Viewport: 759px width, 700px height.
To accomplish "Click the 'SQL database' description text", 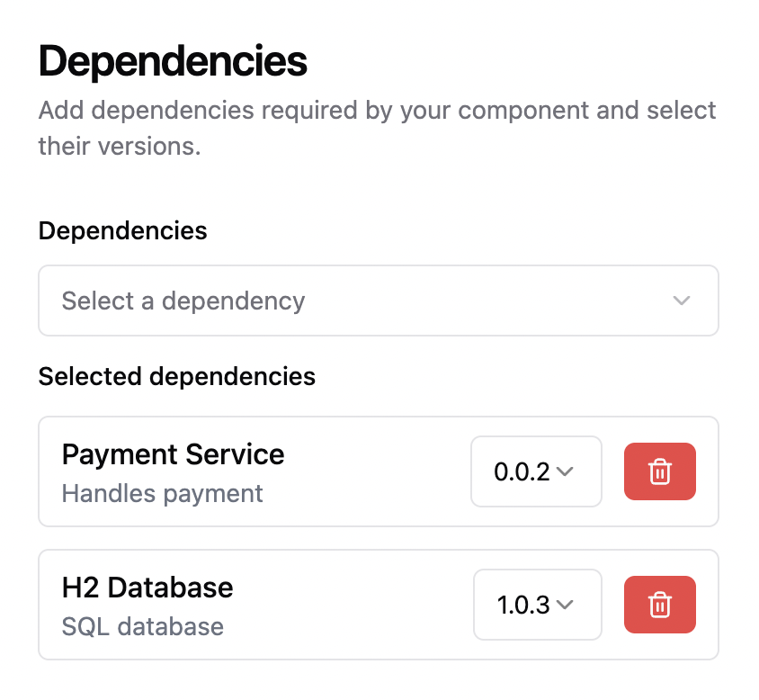I will click(143, 626).
